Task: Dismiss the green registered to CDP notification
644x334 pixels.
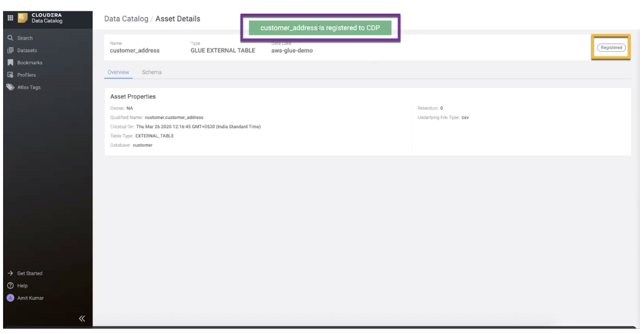Action: (320, 28)
